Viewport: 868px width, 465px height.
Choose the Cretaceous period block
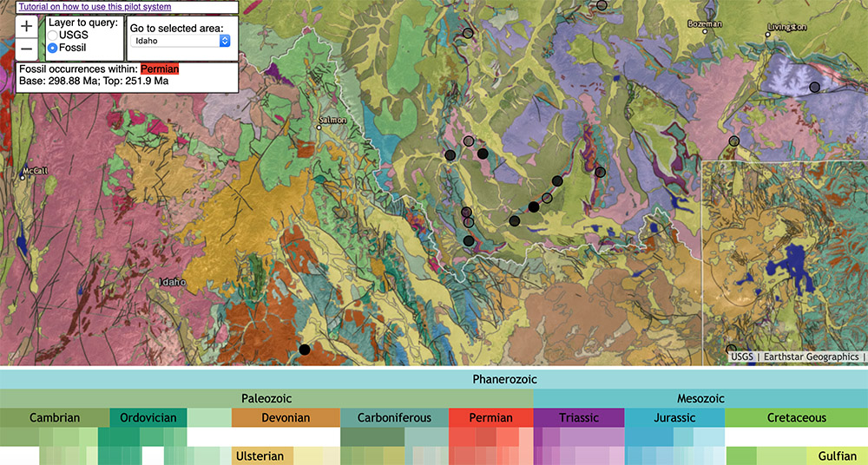point(797,418)
